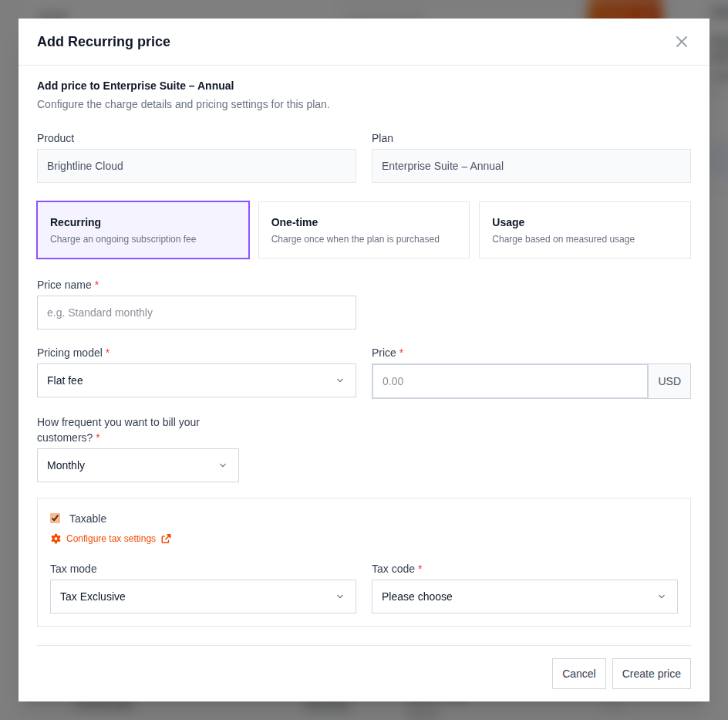Image resolution: width=728 pixels, height=720 pixels.
Task: Click the Taxable label text
Action: coord(88,519)
